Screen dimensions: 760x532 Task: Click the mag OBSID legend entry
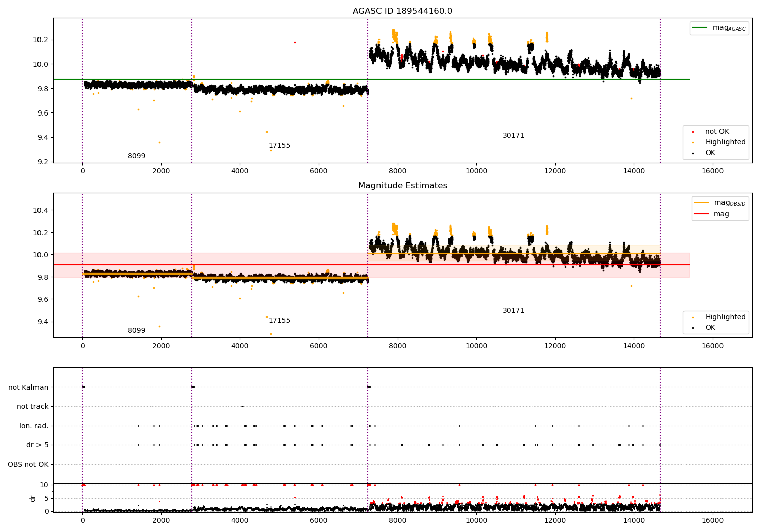(719, 203)
